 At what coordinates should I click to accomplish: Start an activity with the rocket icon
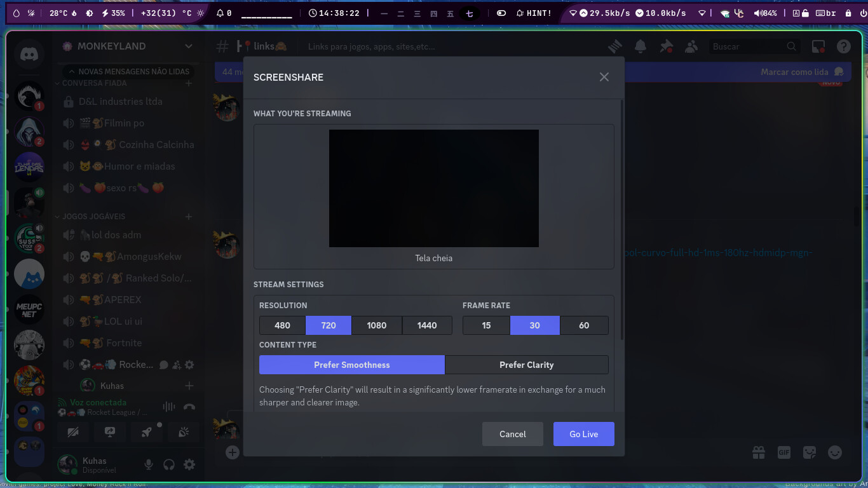click(x=147, y=432)
